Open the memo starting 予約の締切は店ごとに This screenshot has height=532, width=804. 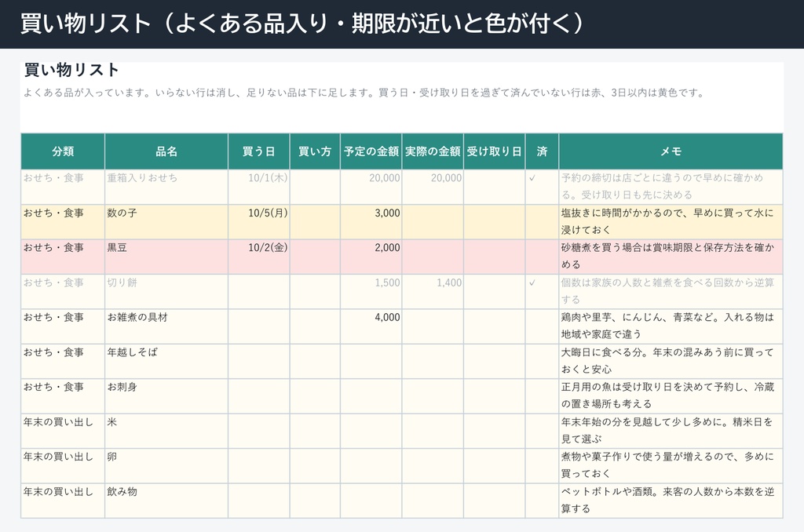(671, 187)
